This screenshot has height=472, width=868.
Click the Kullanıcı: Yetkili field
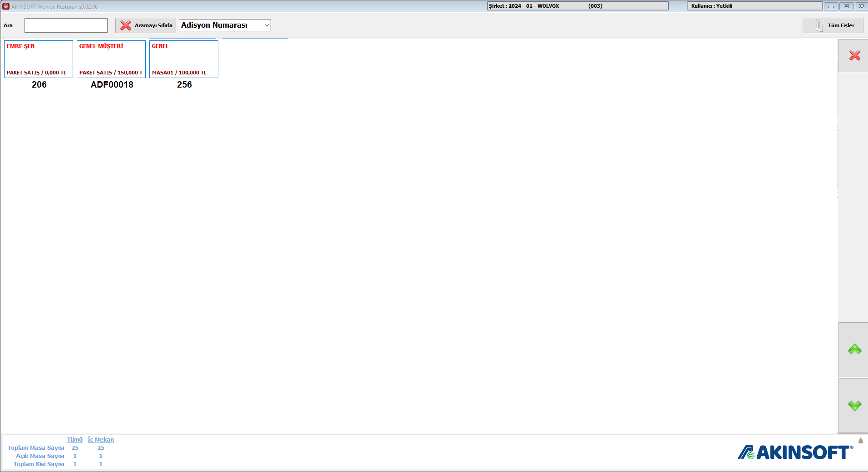pyautogui.click(x=755, y=6)
